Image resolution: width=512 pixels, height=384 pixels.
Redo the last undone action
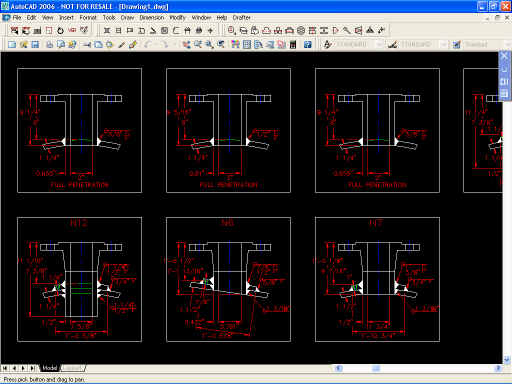[x=165, y=44]
